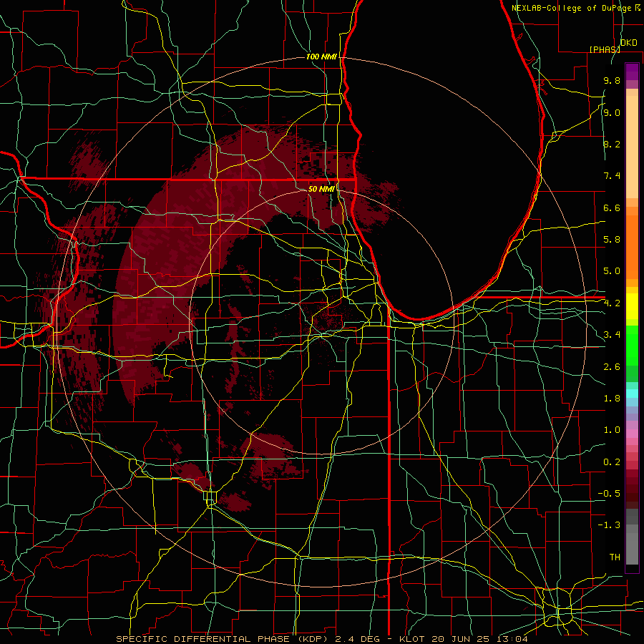Select the 5.8 scale value

[612, 240]
